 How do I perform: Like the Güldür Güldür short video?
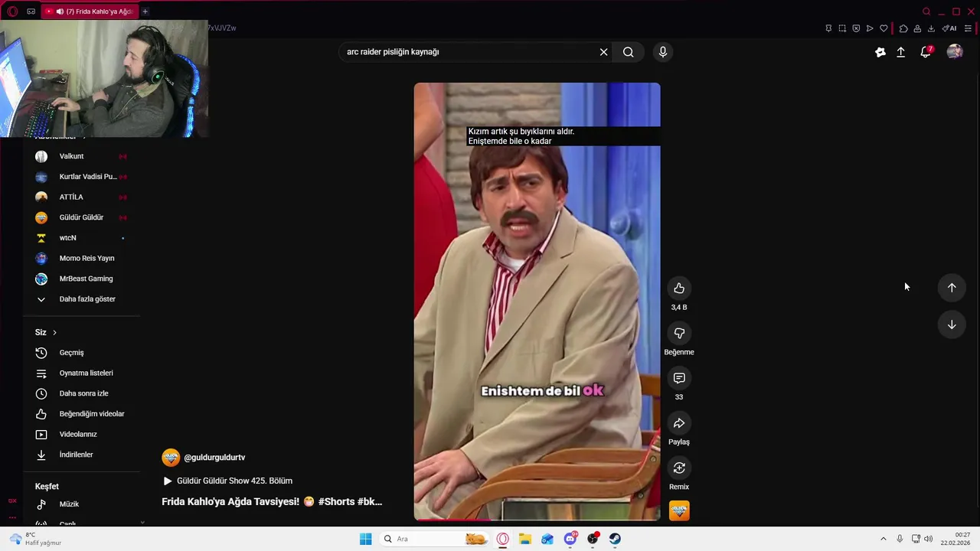click(x=679, y=289)
